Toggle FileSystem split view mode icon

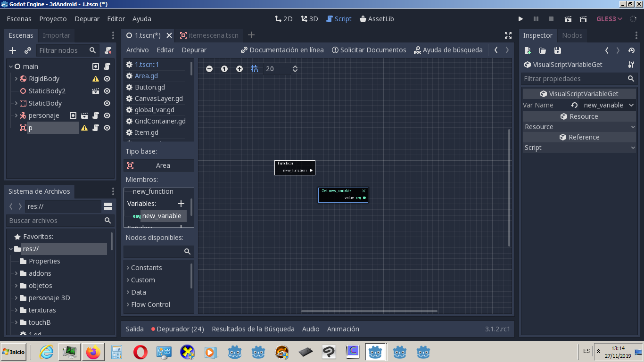point(108,206)
